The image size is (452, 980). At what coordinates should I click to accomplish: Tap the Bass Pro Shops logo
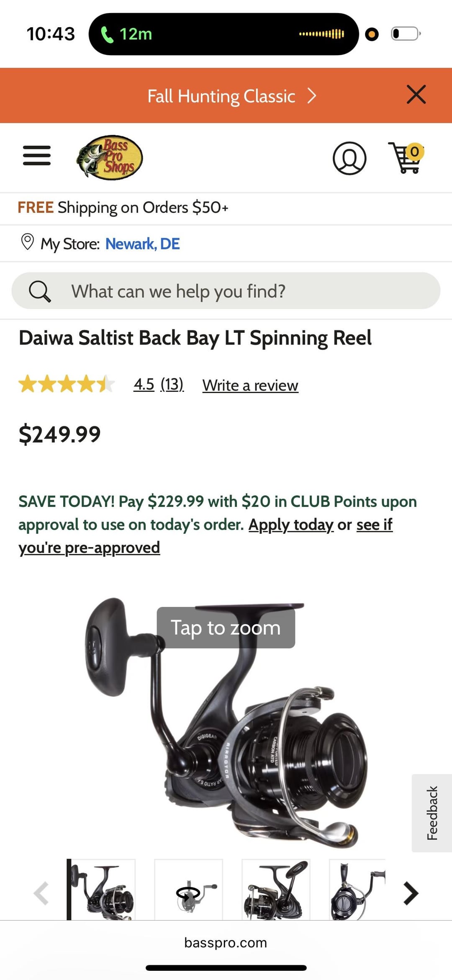point(110,158)
